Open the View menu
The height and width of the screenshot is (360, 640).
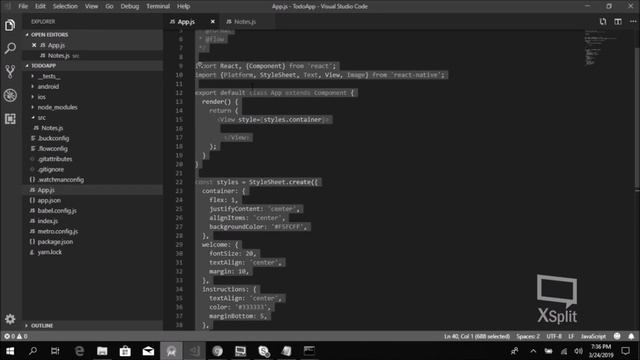91,6
